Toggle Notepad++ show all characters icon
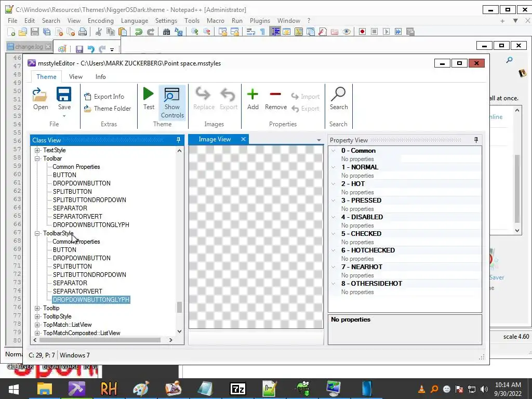The image size is (532, 399). (x=262, y=32)
